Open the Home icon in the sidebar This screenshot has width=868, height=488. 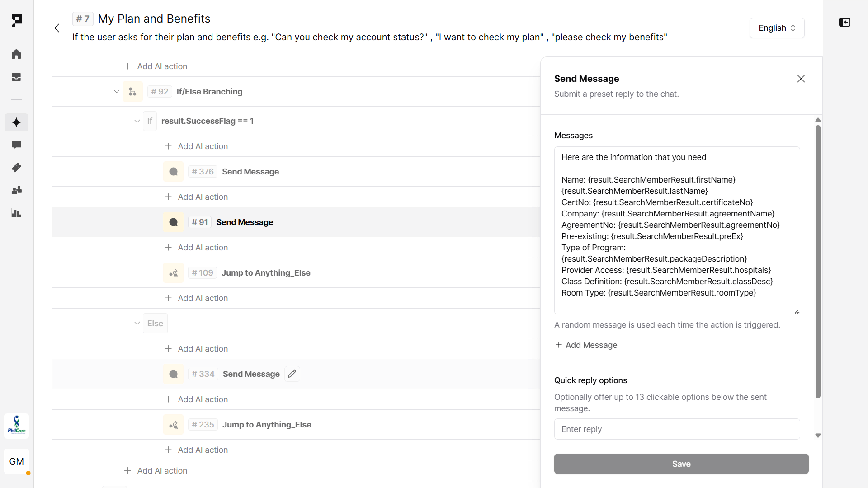click(16, 54)
